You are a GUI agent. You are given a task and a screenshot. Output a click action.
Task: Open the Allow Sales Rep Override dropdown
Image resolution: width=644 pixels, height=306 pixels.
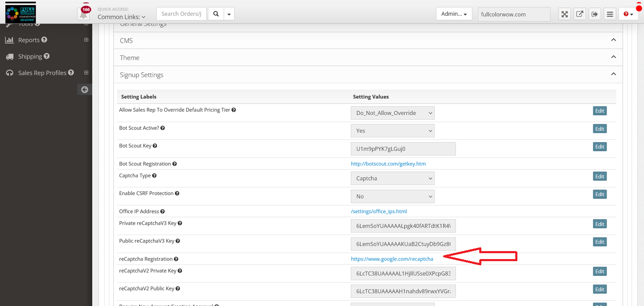(392, 113)
